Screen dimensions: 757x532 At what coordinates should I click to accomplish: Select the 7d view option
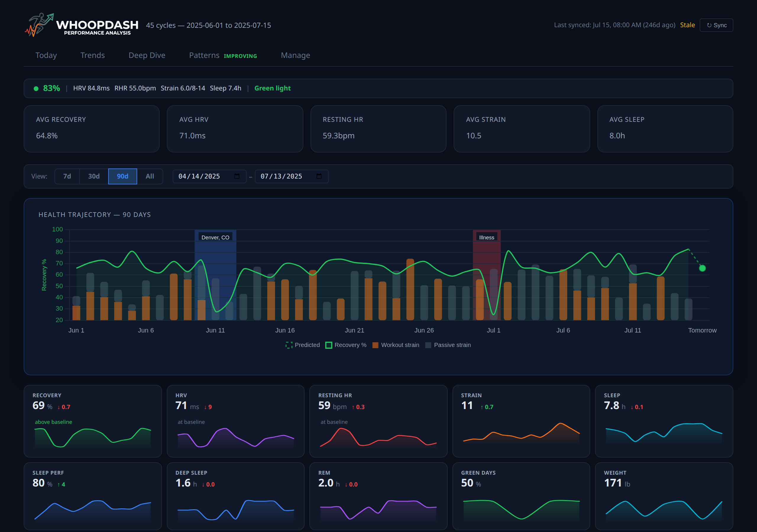point(67,176)
